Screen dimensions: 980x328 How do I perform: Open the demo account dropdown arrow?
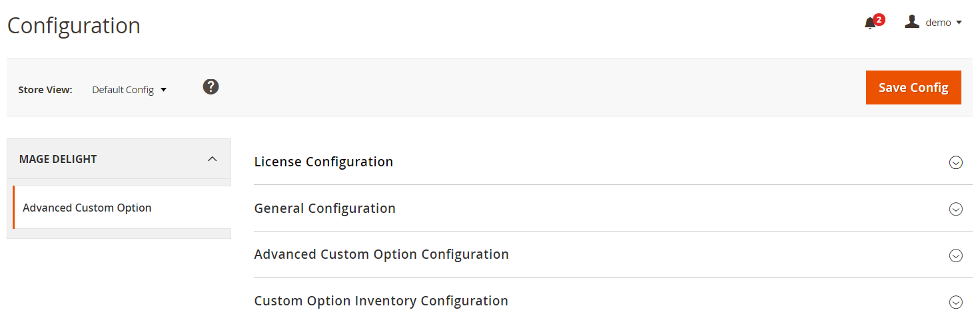pos(959,23)
